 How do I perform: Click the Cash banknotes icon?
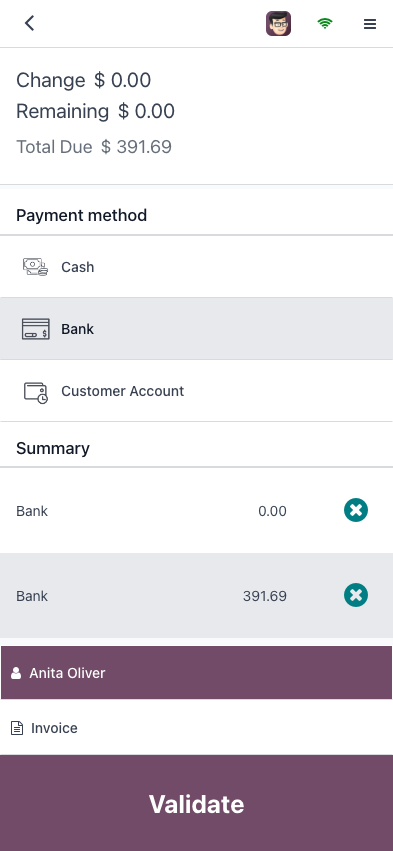pyautogui.click(x=35, y=267)
